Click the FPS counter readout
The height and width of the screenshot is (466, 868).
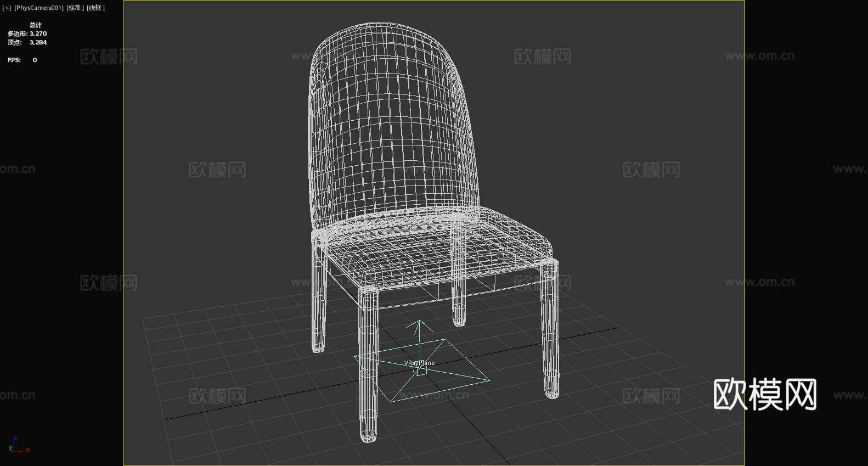coord(22,60)
